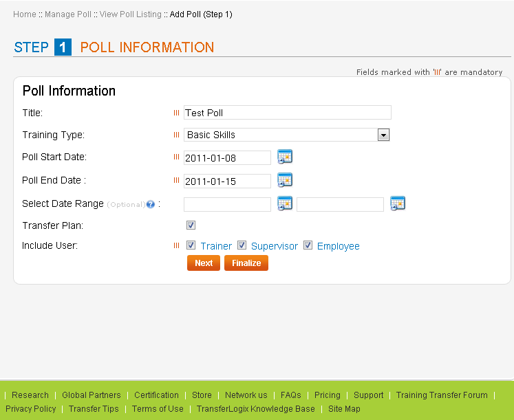This screenshot has height=420, width=514.
Task: Focus the Title input field
Action: 288,113
